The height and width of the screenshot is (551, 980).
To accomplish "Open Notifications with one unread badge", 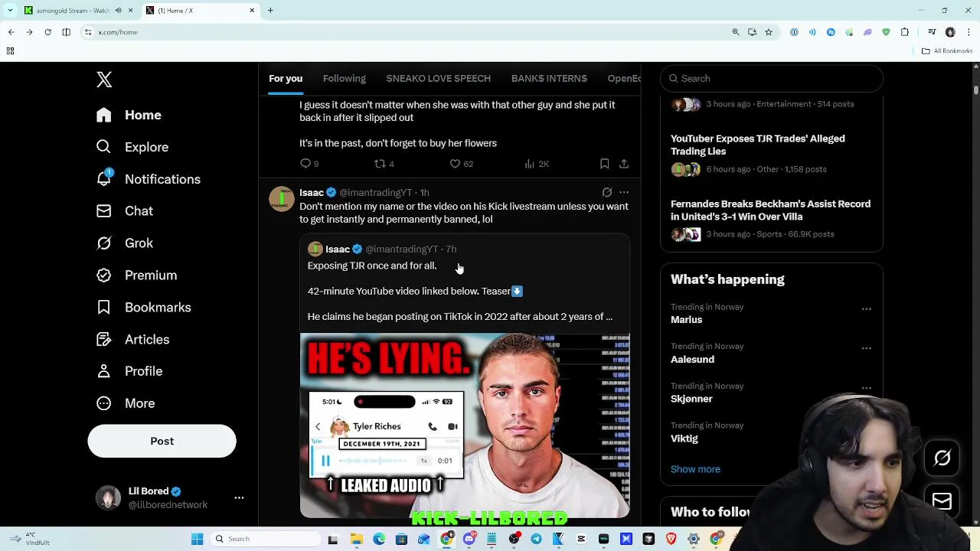I will tap(148, 179).
